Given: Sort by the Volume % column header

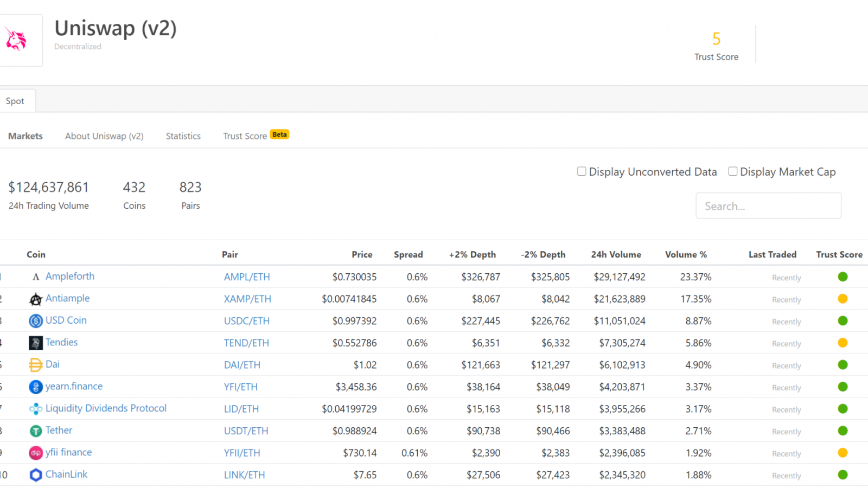Looking at the screenshot, I should tap(686, 254).
